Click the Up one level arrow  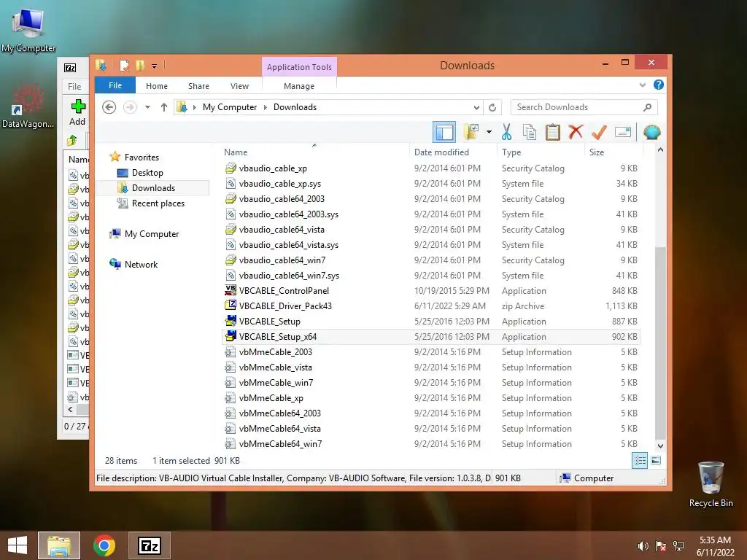[x=164, y=107]
